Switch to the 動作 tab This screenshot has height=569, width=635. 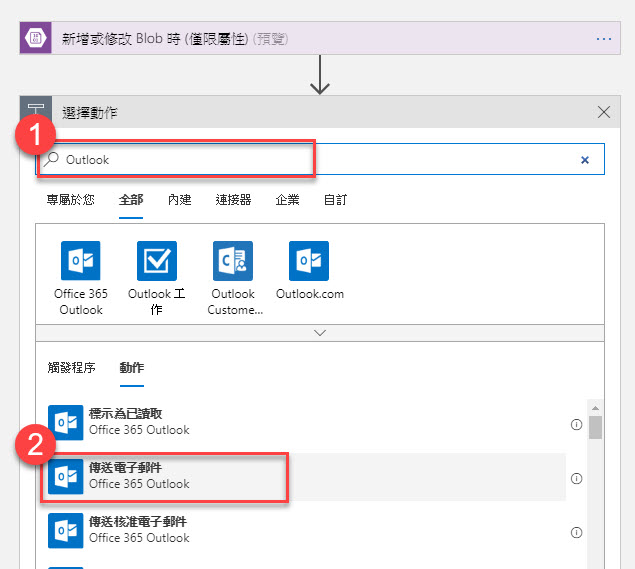[x=132, y=368]
